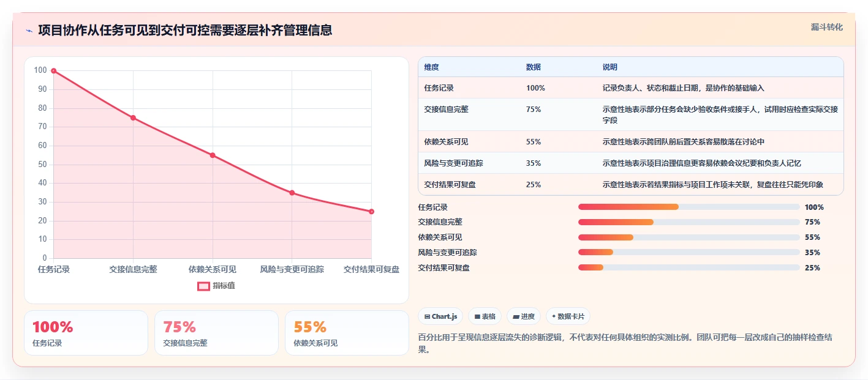The height and width of the screenshot is (380, 868).
Task: Click the chart data point at 100
Action: click(x=54, y=71)
